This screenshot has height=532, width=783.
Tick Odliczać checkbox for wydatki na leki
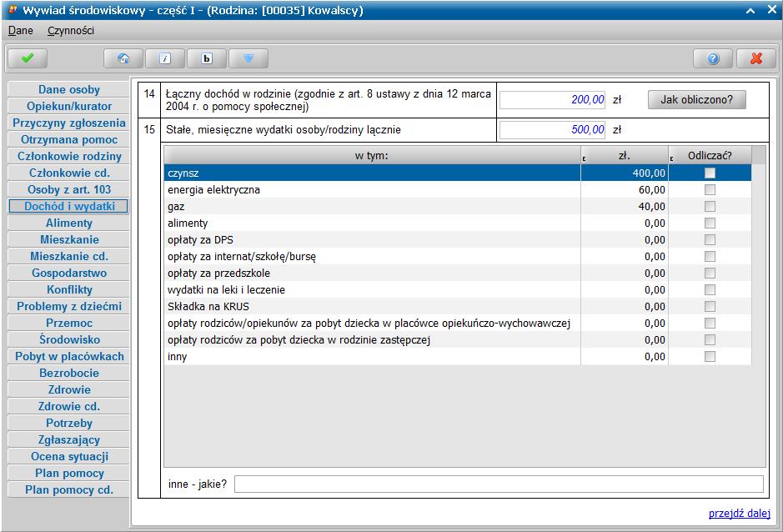[710, 289]
